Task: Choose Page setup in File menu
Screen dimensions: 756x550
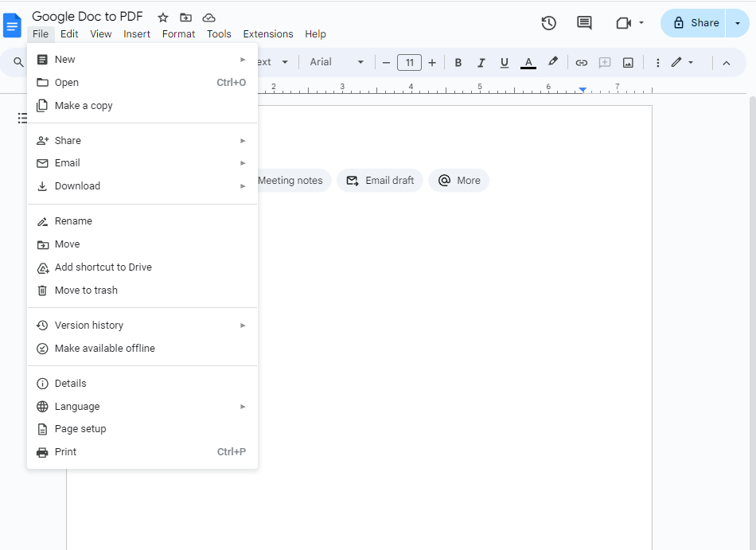Action: point(80,429)
